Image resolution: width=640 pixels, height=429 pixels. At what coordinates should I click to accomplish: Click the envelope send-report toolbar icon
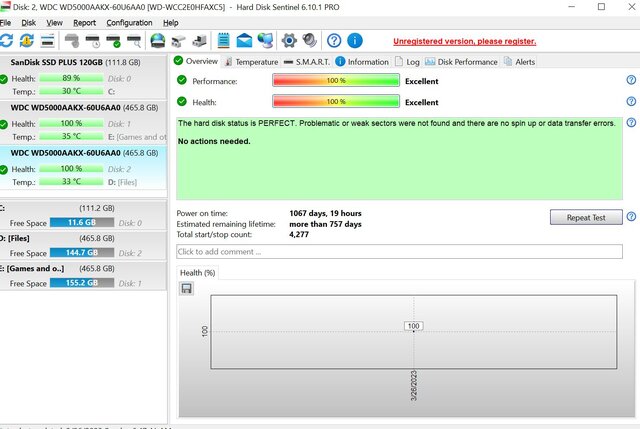click(x=244, y=41)
